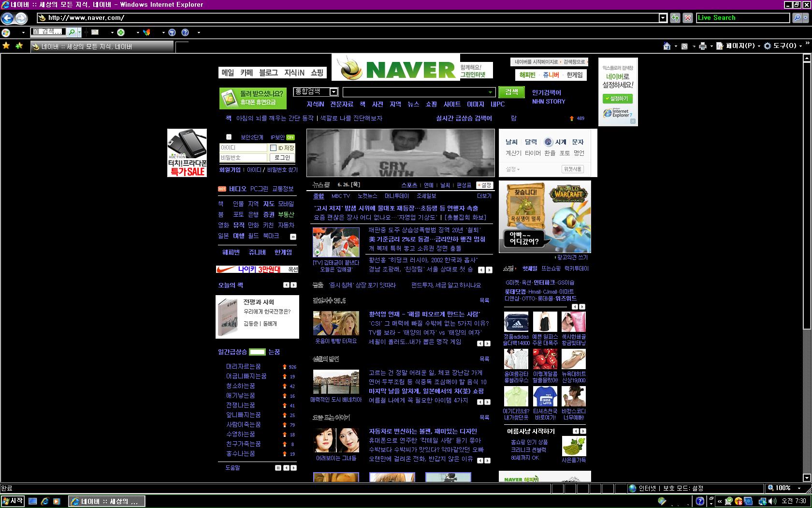Open the 설정 widget settings dropdown
This screenshot has width=812, height=508.
513,169
